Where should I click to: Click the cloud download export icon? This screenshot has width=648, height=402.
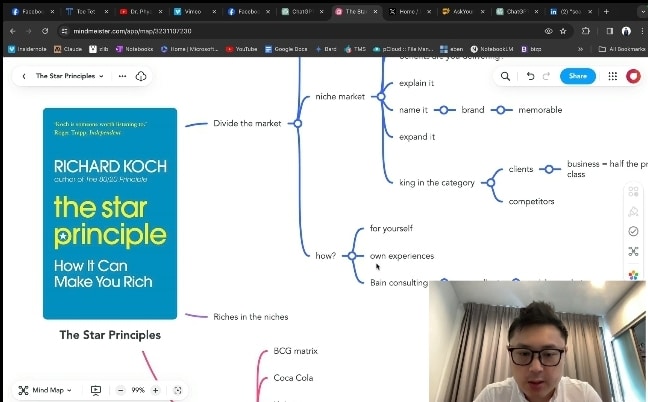(141, 76)
